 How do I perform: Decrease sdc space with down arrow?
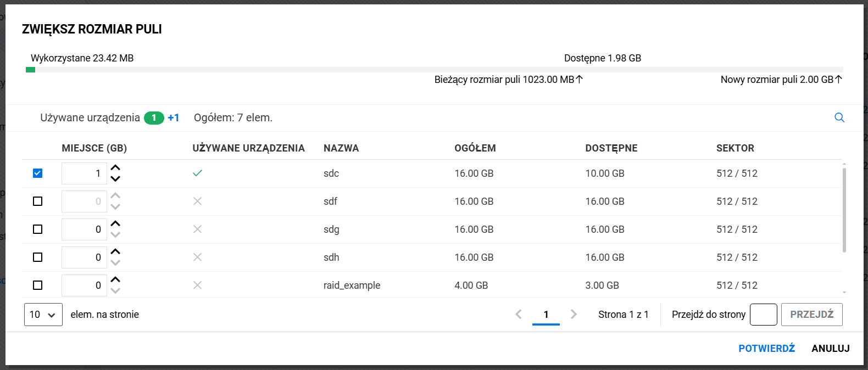point(115,178)
